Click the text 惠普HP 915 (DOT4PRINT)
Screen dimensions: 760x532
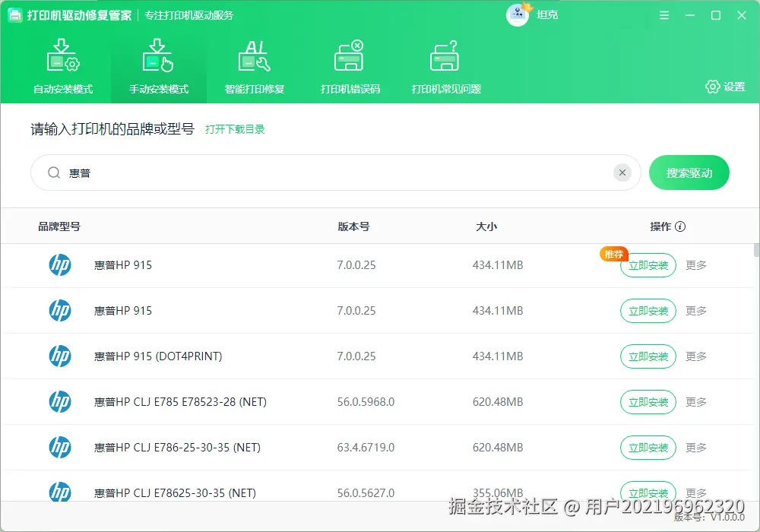[x=158, y=356]
